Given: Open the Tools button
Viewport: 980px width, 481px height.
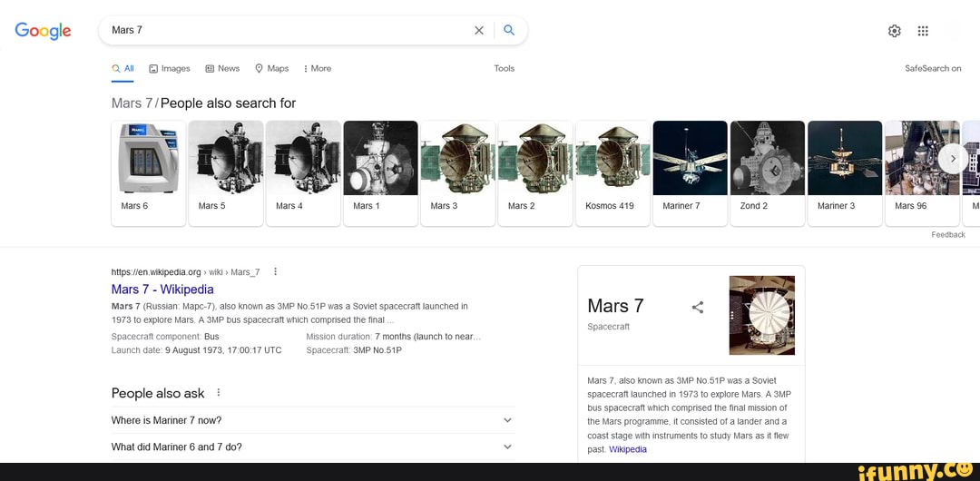Looking at the screenshot, I should (x=504, y=68).
